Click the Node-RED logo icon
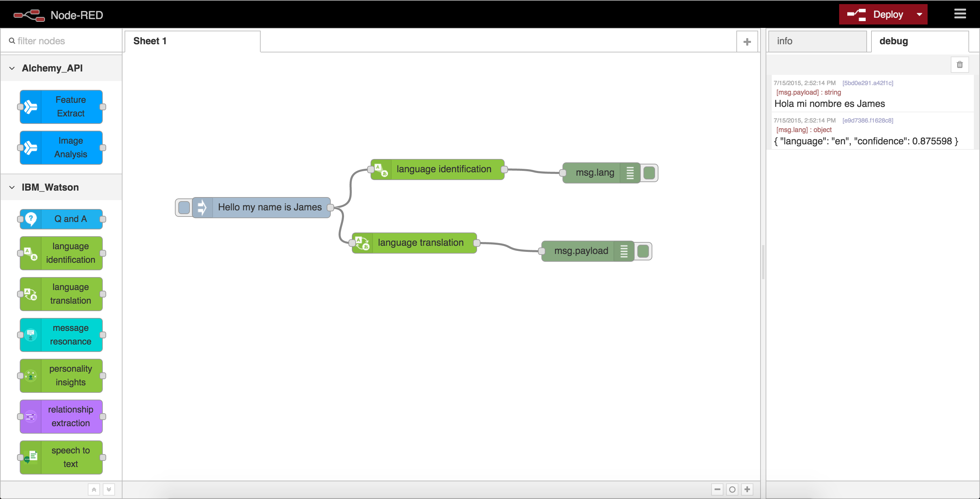The width and height of the screenshot is (980, 499). pos(29,15)
